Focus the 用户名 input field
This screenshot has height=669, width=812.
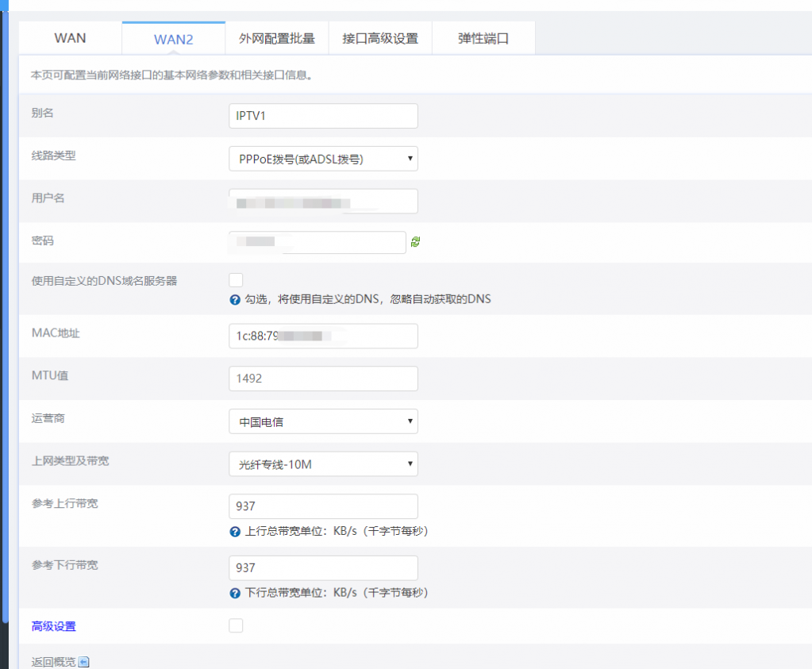point(323,202)
